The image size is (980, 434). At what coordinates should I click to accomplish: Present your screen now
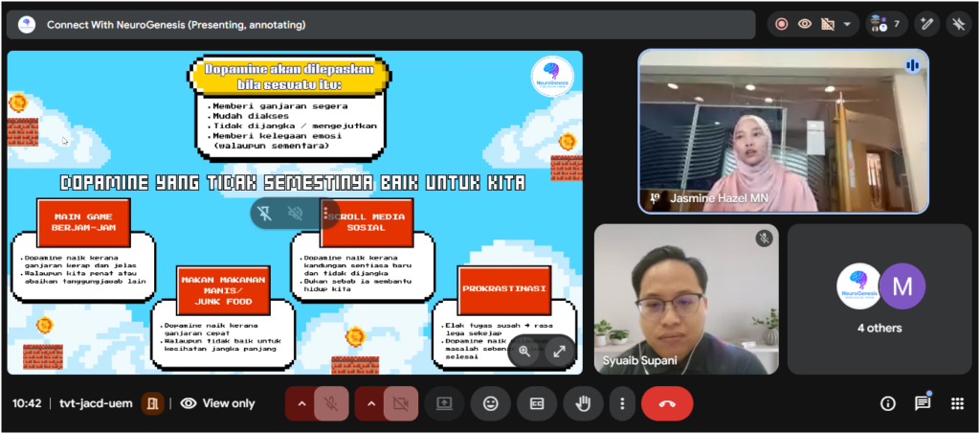tap(444, 403)
